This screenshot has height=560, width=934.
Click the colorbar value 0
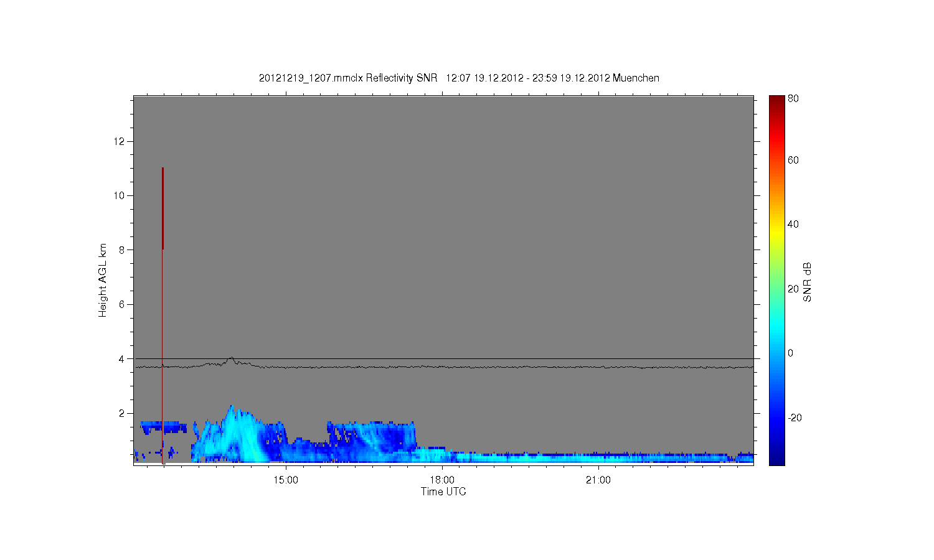[x=791, y=353]
